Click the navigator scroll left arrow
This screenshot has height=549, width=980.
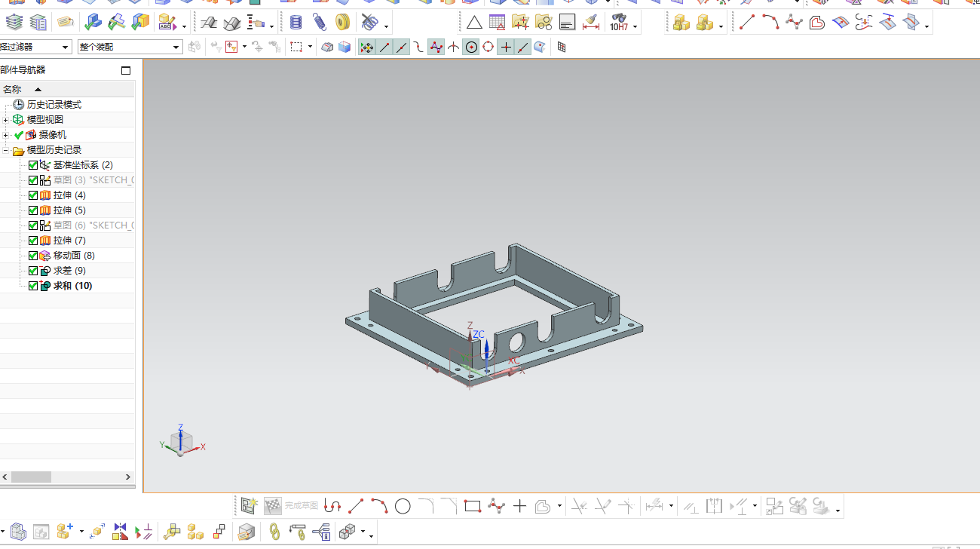(5, 477)
